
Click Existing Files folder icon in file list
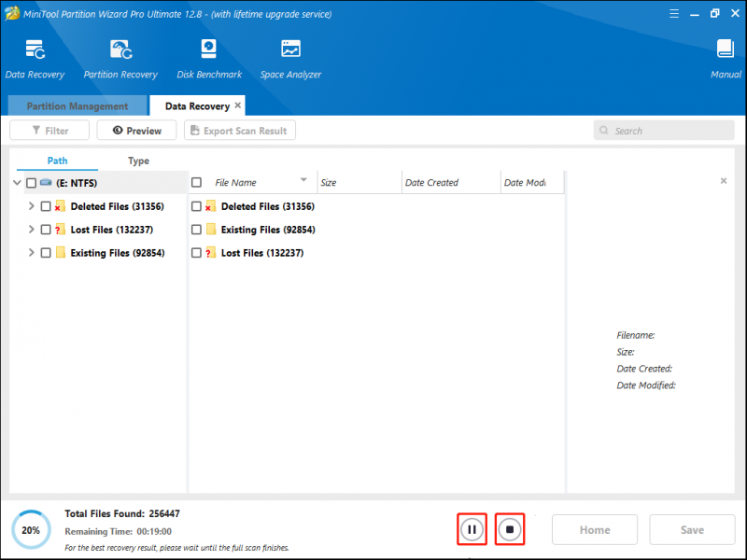point(211,230)
